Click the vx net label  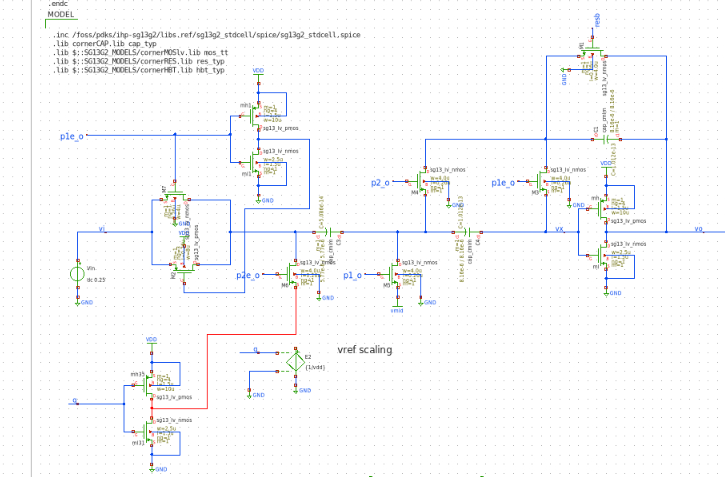click(560, 228)
